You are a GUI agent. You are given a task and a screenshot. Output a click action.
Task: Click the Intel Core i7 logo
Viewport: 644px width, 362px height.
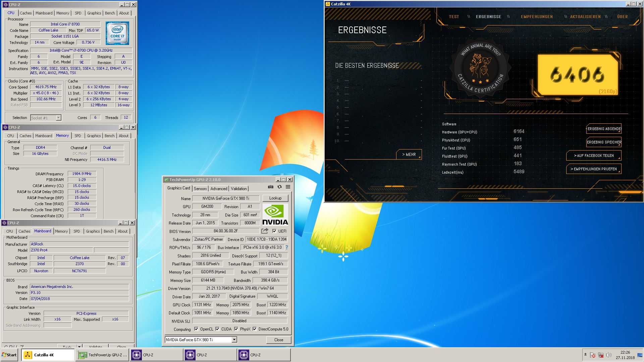click(x=117, y=33)
